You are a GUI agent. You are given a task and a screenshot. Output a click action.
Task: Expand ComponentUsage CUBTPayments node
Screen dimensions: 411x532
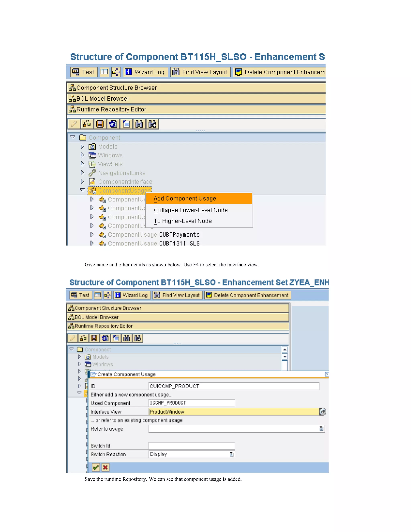click(x=92, y=234)
